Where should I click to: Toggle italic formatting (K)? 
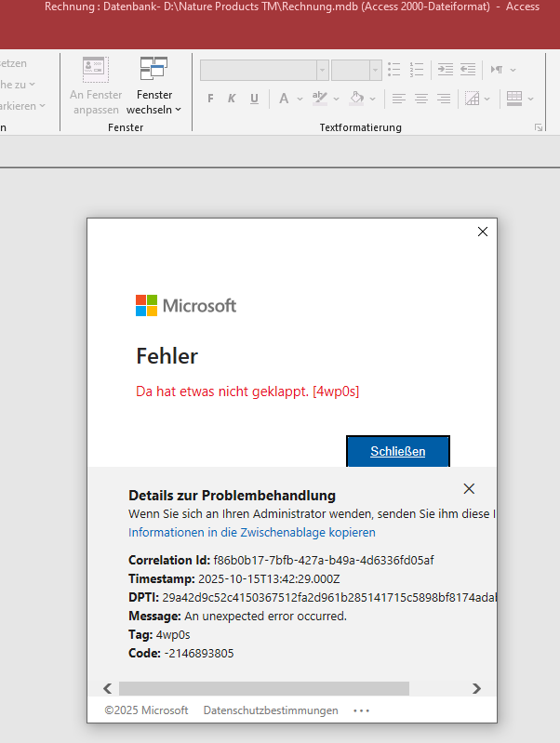tap(232, 99)
